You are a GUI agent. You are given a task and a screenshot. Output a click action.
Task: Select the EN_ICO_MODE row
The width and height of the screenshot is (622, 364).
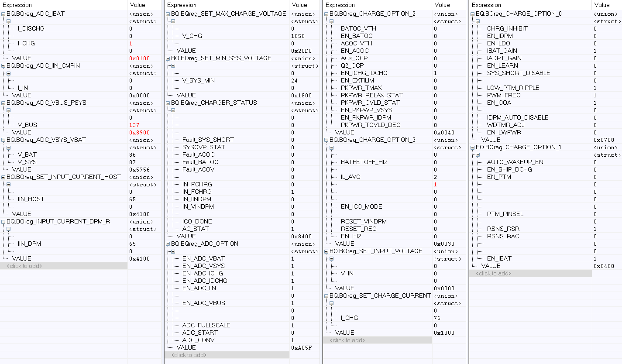click(x=395, y=207)
